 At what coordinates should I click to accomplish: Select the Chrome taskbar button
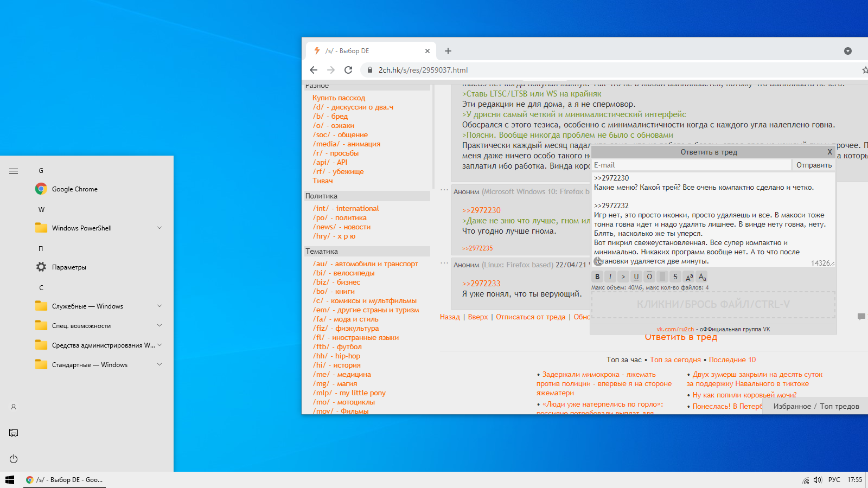pos(65,480)
